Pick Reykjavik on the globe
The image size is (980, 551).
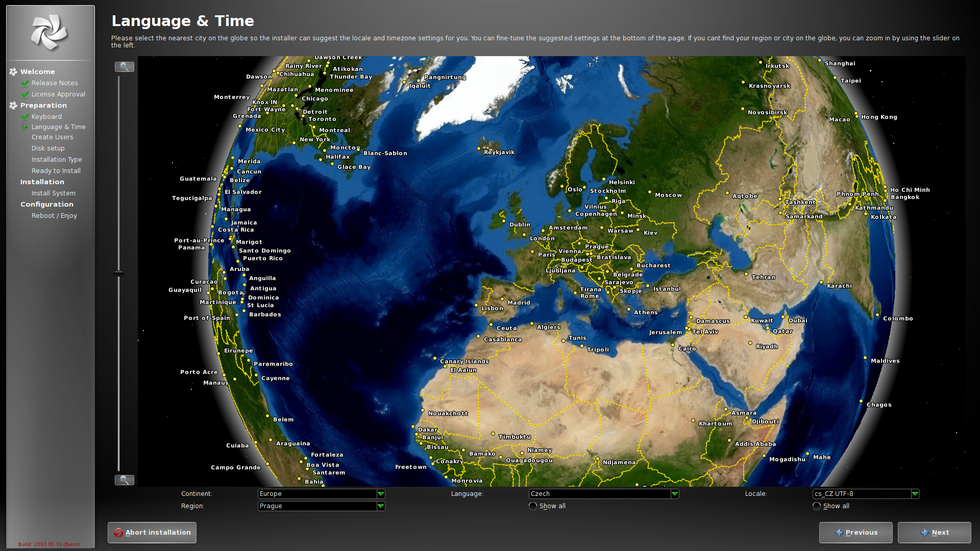click(479, 148)
